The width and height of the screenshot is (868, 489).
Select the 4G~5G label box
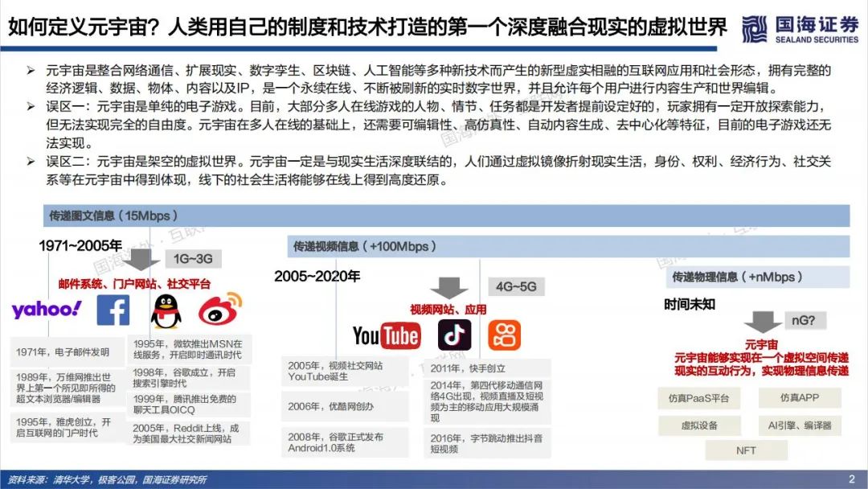[515, 286]
